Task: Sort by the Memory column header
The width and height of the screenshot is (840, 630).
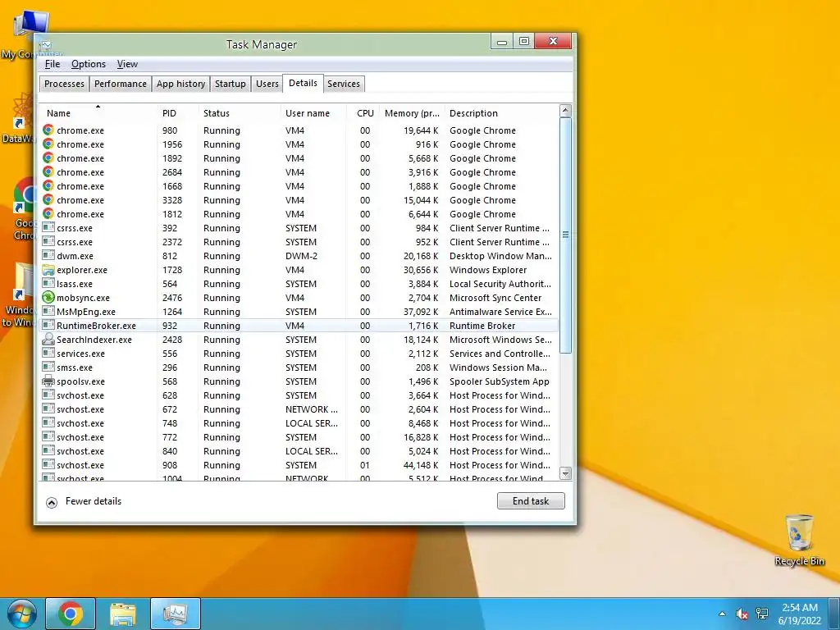Action: pos(412,113)
